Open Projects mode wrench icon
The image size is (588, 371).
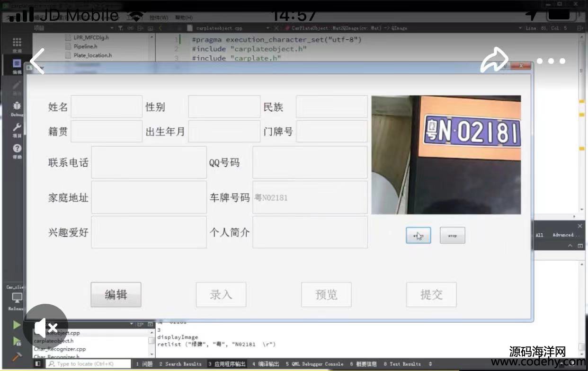pos(17,130)
